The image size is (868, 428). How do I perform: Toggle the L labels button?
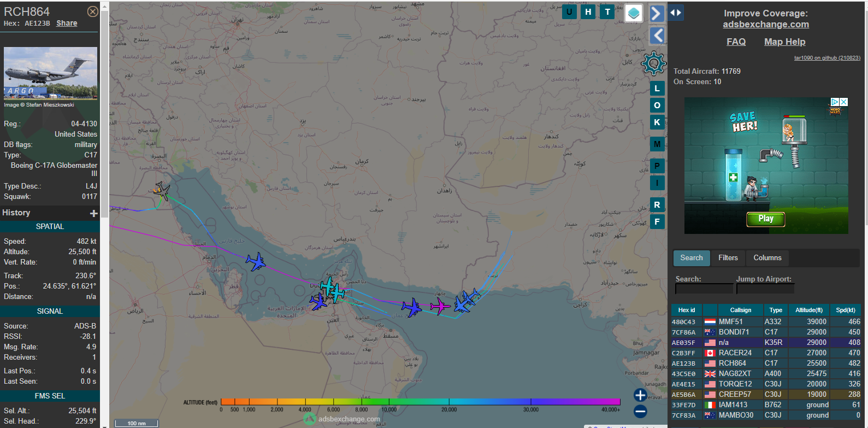tap(657, 88)
